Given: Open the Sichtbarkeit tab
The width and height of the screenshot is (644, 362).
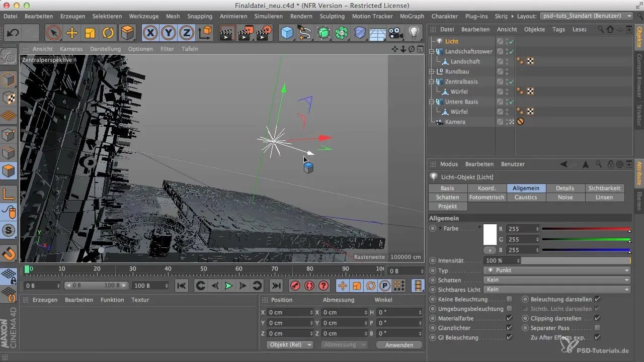Looking at the screenshot, I should (604, 188).
